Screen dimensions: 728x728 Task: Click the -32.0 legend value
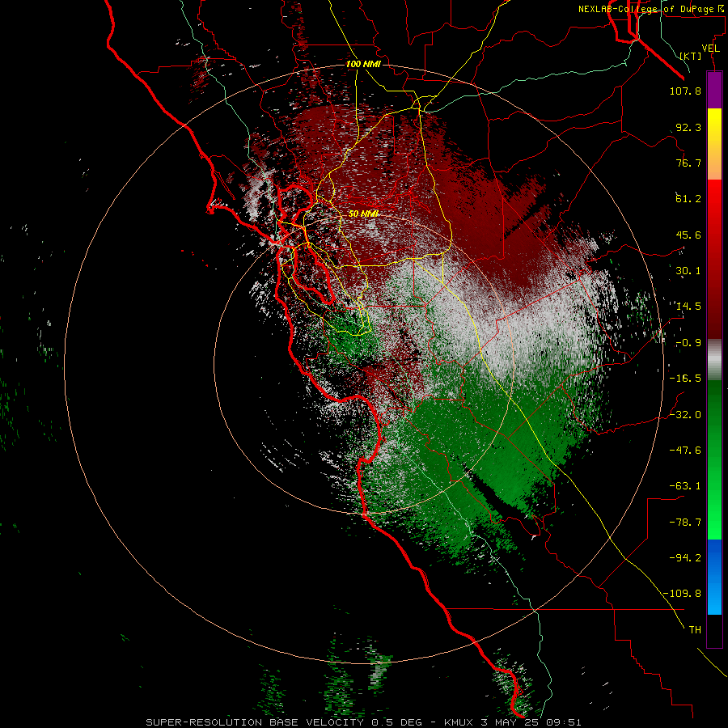[x=685, y=415]
